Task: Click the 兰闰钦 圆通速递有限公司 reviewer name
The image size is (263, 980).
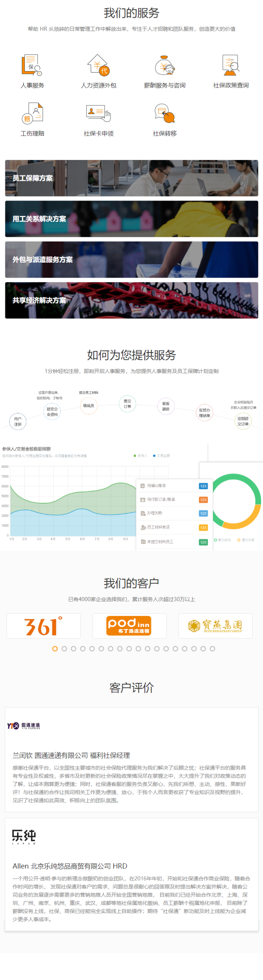Action: tap(71, 755)
